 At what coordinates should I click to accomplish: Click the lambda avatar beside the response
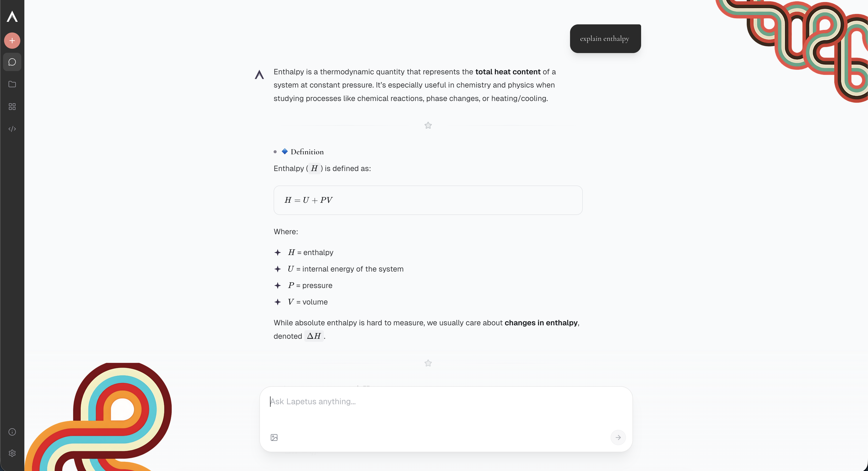pyautogui.click(x=259, y=74)
